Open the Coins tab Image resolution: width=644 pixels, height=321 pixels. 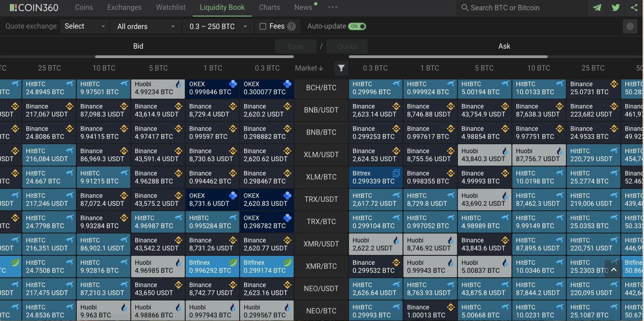(84, 8)
